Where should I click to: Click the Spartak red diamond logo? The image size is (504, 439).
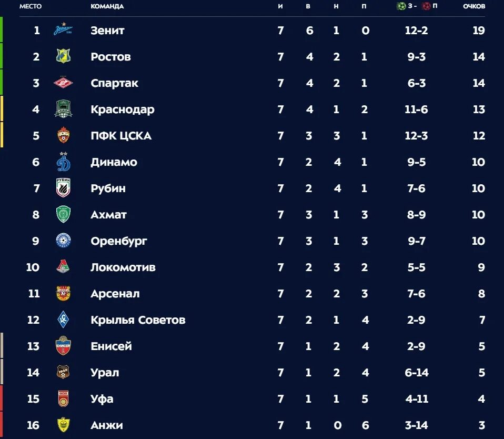63,83
